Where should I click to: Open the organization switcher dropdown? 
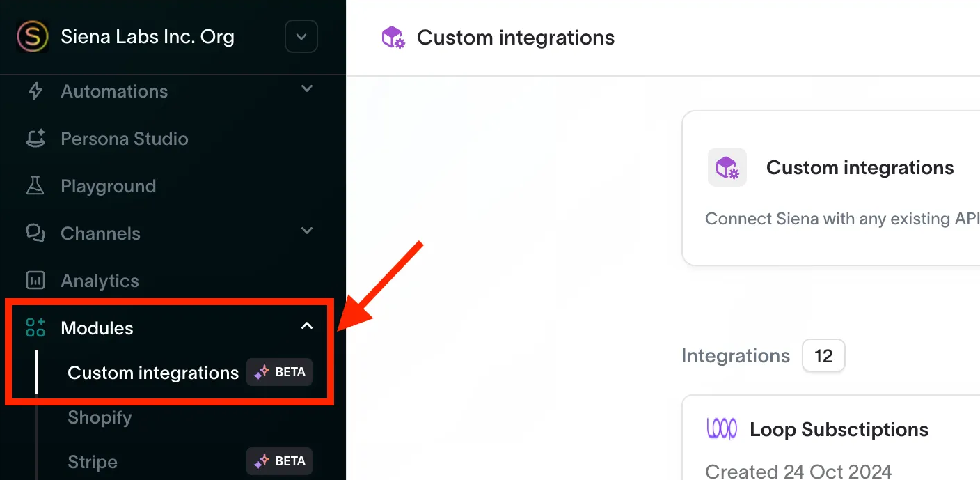[301, 36]
